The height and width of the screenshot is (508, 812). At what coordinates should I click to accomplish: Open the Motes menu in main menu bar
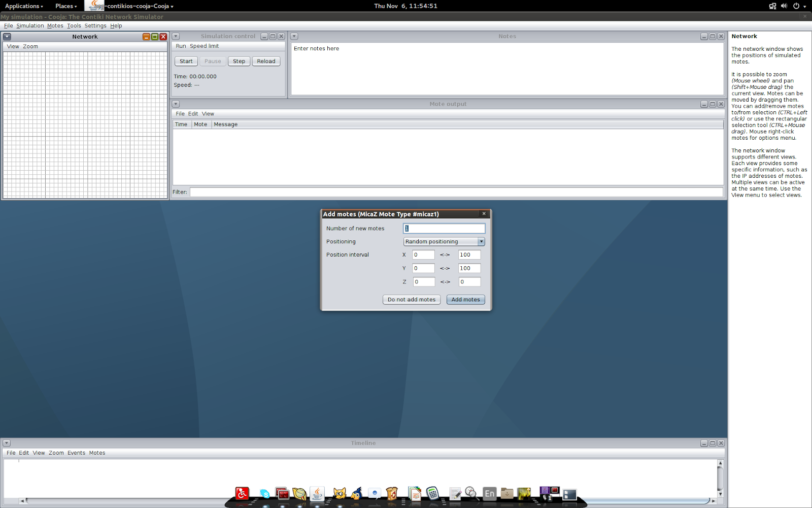click(55, 26)
